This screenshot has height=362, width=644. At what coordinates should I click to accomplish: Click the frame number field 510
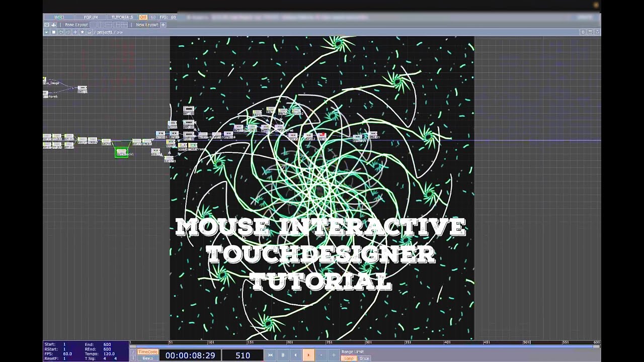pyautogui.click(x=243, y=355)
